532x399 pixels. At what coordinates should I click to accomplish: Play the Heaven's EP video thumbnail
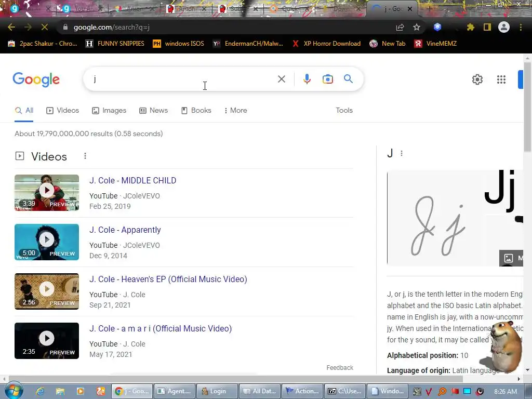47,291
